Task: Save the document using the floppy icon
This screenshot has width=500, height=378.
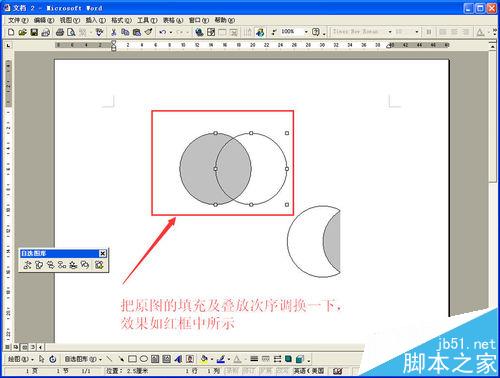Action: pos(34,32)
